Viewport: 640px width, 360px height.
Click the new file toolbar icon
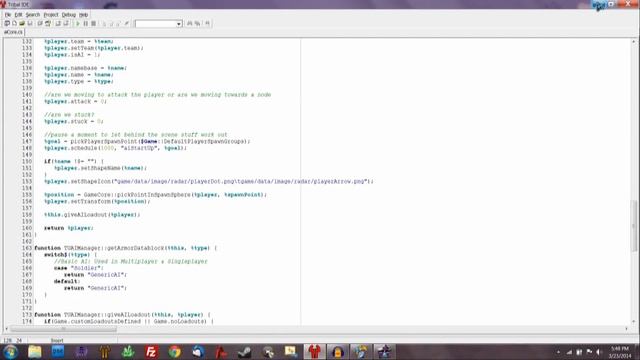click(x=14, y=24)
